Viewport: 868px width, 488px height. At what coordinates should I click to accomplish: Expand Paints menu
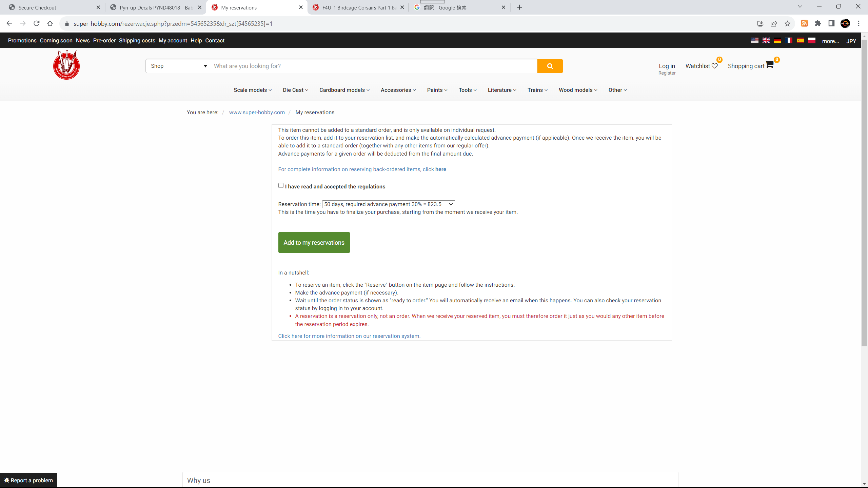[437, 90]
